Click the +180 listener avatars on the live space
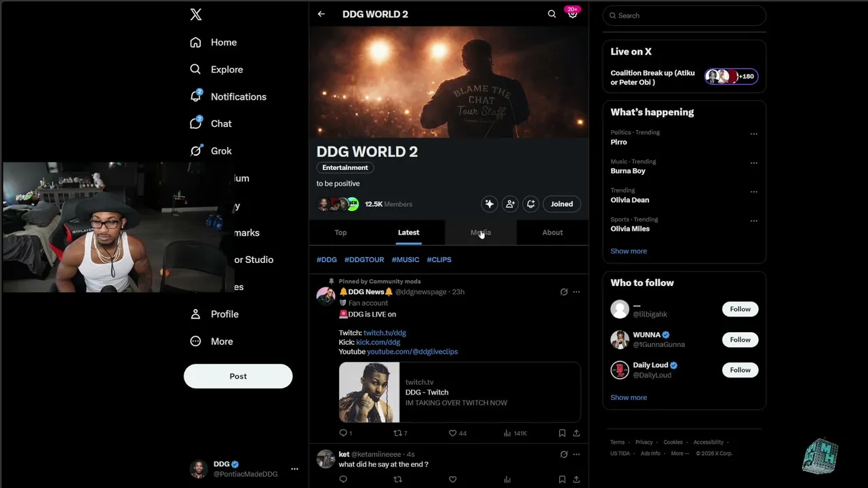868x488 pixels. 731,77
